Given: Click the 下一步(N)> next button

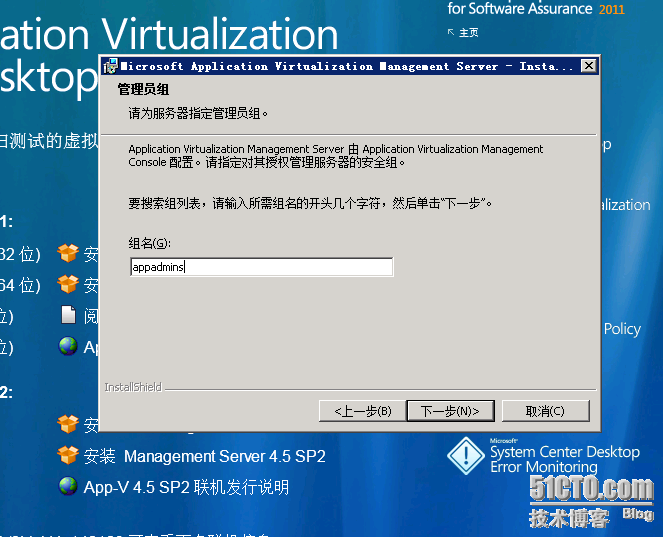Looking at the screenshot, I should pos(450,411).
